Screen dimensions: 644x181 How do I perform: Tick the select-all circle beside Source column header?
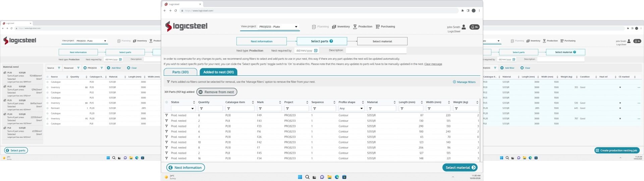click(x=48, y=77)
